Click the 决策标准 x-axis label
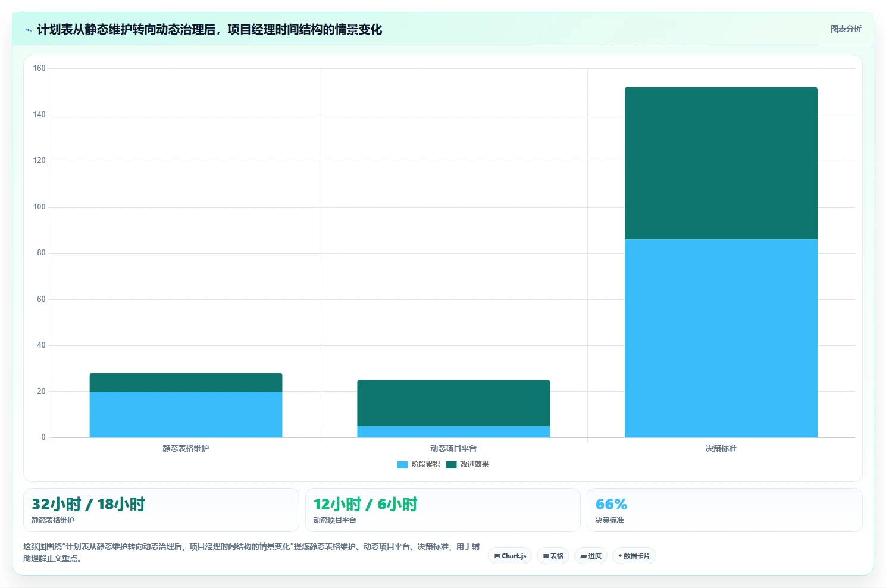 721,448
